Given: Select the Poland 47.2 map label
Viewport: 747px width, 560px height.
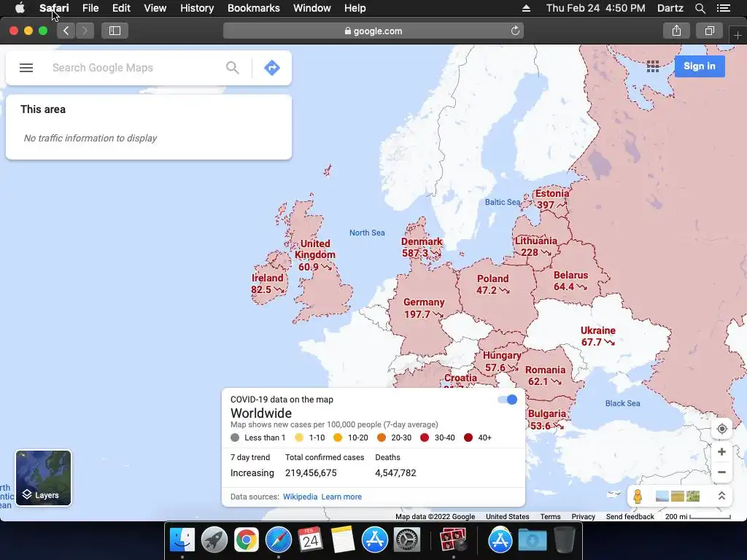Looking at the screenshot, I should tap(492, 284).
